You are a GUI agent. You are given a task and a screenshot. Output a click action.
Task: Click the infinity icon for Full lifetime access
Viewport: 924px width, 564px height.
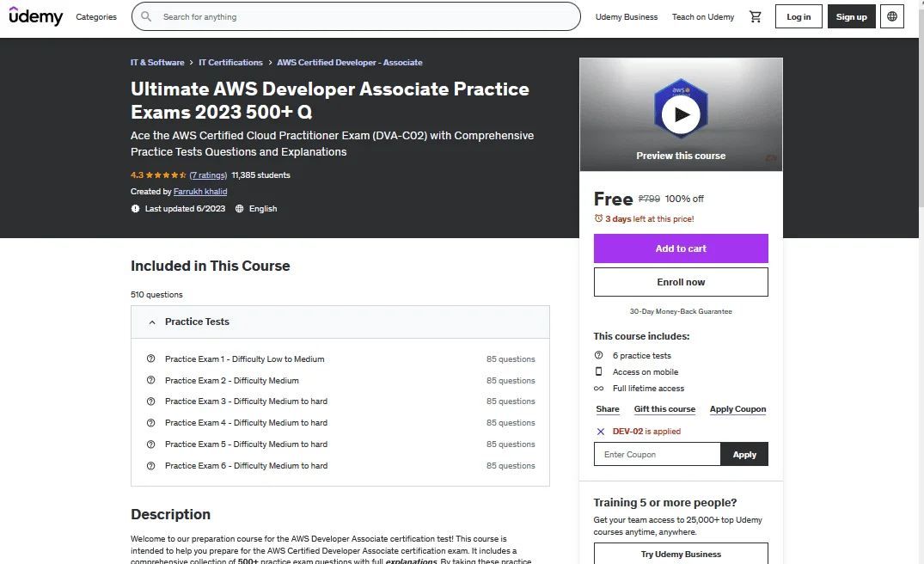click(x=599, y=389)
